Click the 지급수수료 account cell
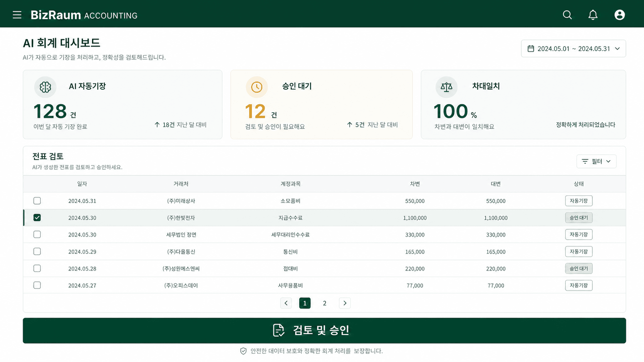The height and width of the screenshot is (362, 644). 290,218
